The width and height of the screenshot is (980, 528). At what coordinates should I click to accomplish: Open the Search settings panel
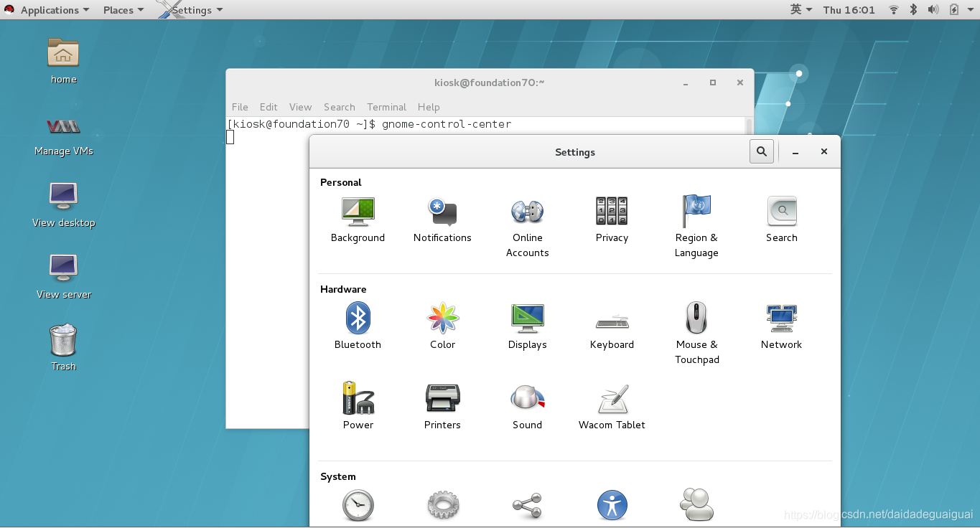[x=782, y=220]
